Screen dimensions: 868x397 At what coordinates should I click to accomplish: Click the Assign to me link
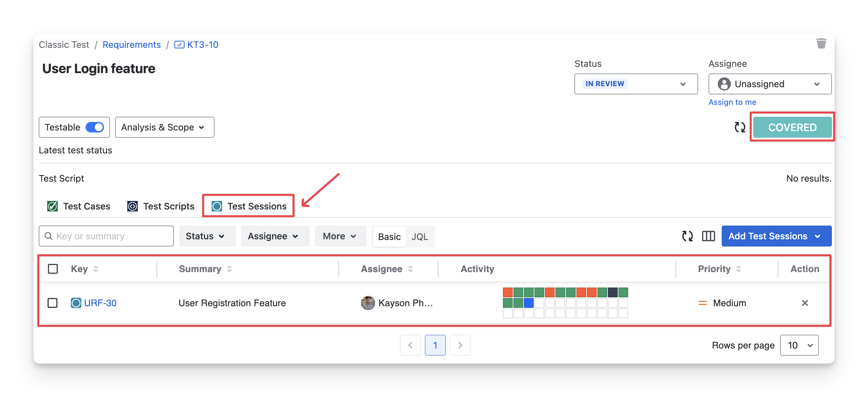point(732,102)
